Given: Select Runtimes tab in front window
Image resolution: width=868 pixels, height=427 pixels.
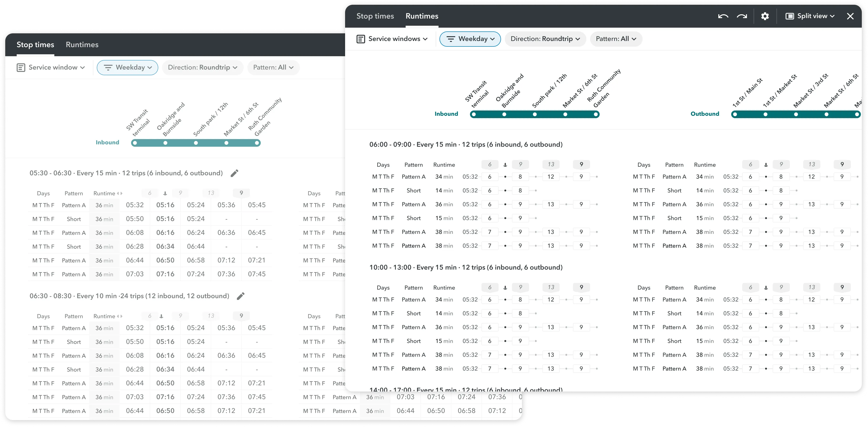Looking at the screenshot, I should (422, 16).
